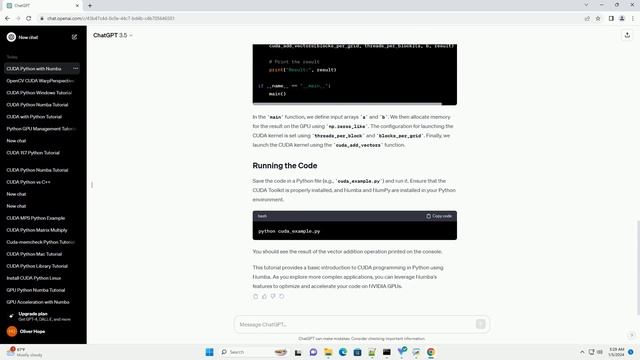Click the browser forward arrow
Image resolution: width=640 pixels, height=360 pixels.
(18, 18)
